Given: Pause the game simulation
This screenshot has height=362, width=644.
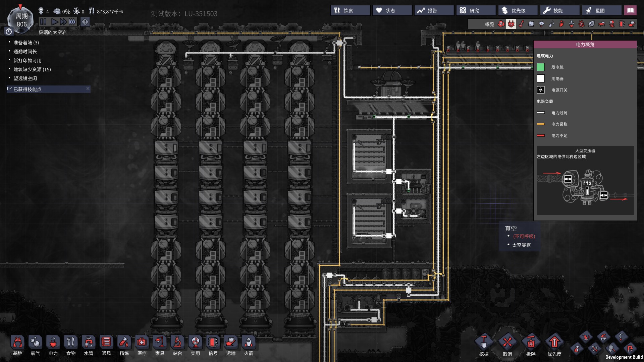Looking at the screenshot, I should pyautogui.click(x=43, y=22).
